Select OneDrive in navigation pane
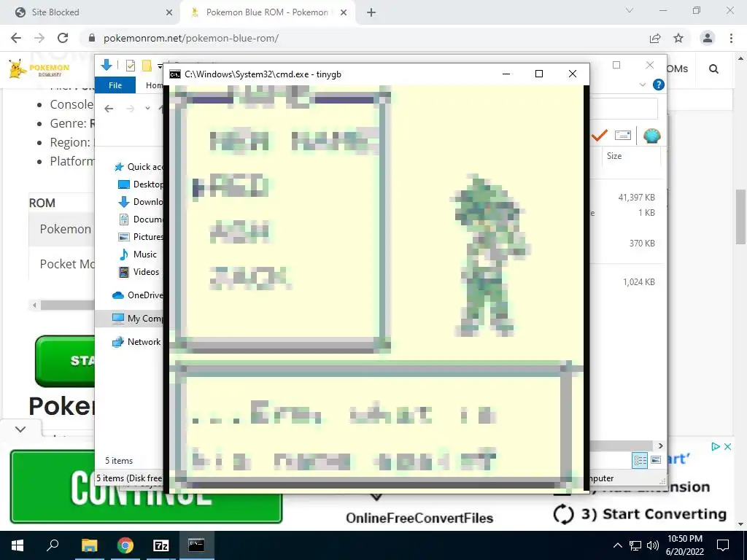This screenshot has height=560, width=747. coord(138,295)
